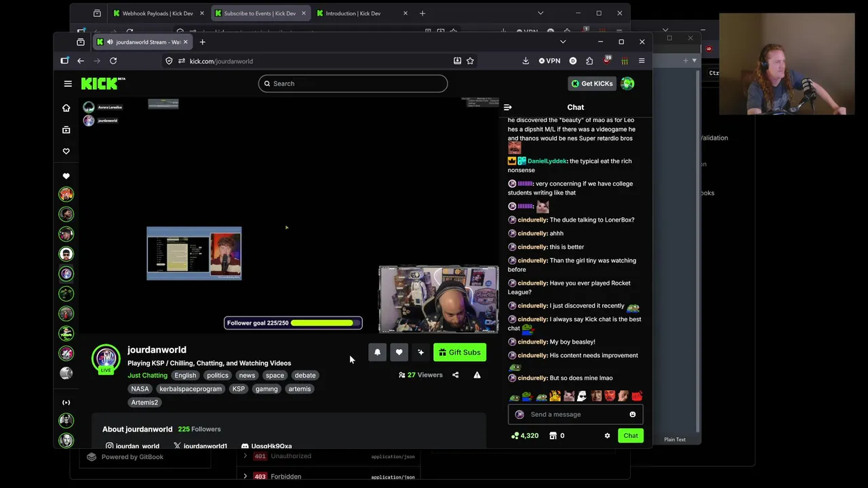Image resolution: width=868 pixels, height=488 pixels.
Task: Reload the kick.com page
Action: pyautogui.click(x=113, y=61)
